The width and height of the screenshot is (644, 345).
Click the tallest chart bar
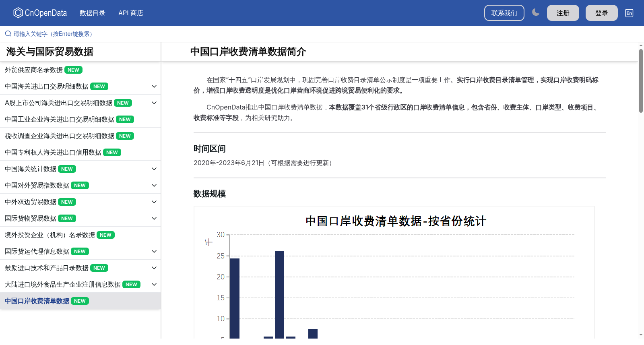tap(279, 295)
